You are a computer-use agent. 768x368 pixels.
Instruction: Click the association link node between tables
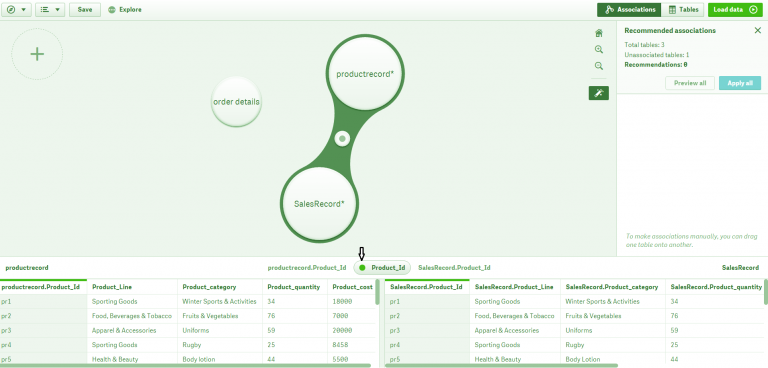click(342, 139)
